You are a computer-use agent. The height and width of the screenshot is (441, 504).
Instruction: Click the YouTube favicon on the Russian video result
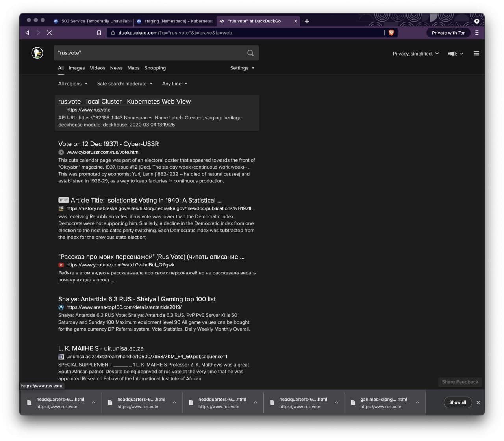61,265
